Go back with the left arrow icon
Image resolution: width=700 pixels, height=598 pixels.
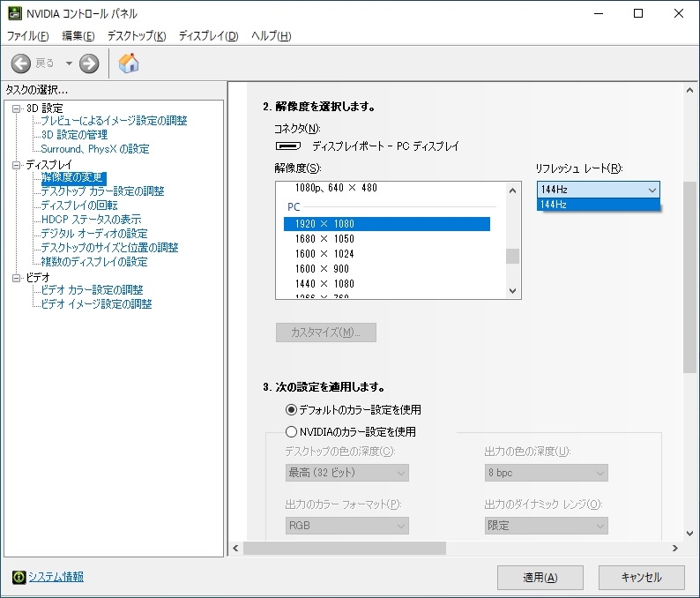coord(20,64)
